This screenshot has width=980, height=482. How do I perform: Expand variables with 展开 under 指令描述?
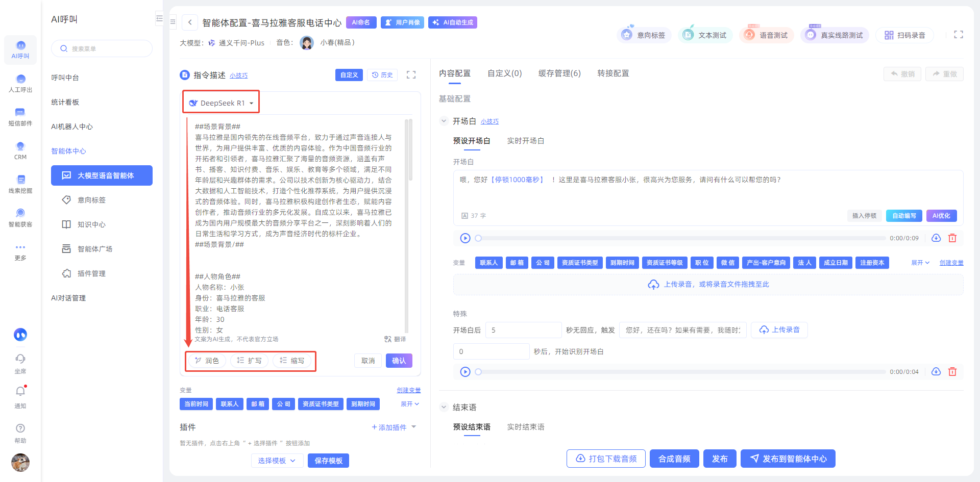pyautogui.click(x=410, y=404)
